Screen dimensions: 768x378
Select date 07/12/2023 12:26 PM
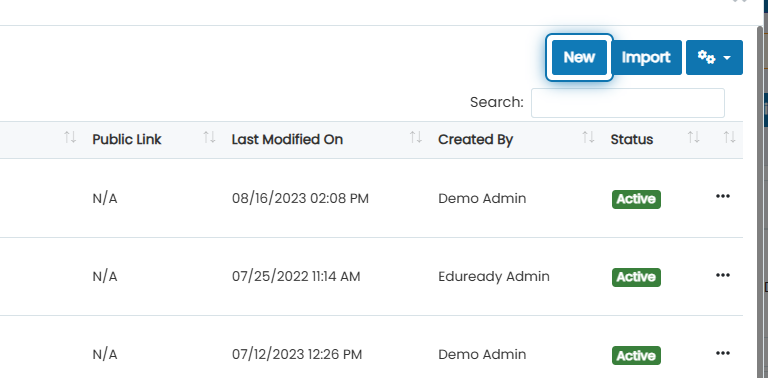pos(297,354)
